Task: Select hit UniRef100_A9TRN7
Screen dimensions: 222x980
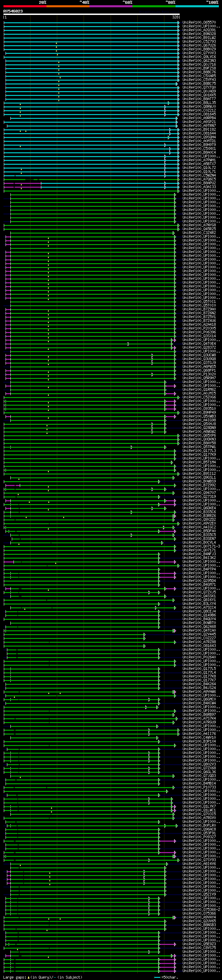Action: pyautogui.click(x=199, y=125)
